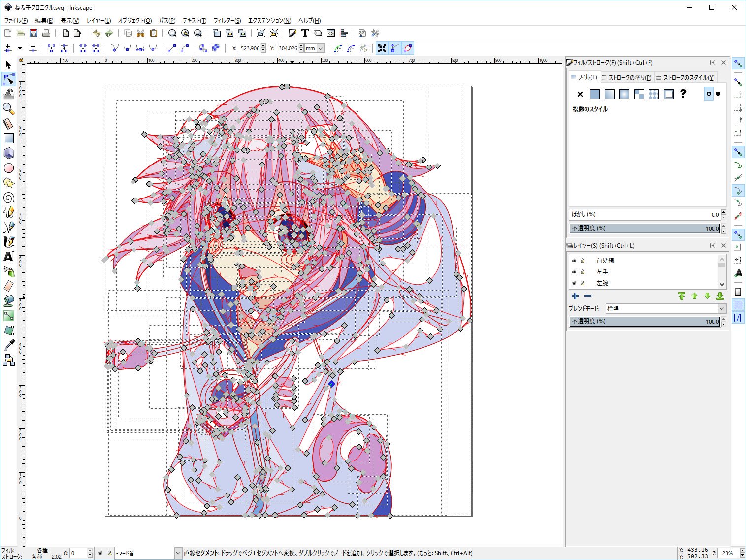Open the mm units dropdown

[321, 48]
